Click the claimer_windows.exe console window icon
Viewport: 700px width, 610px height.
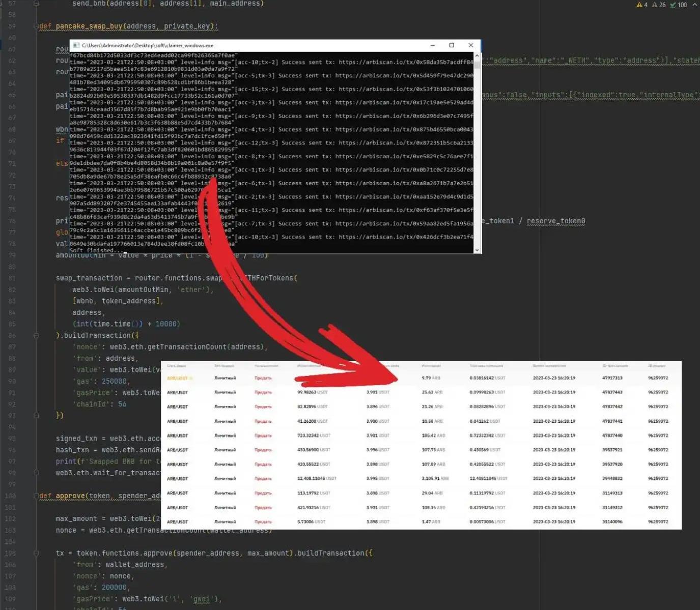coord(76,45)
